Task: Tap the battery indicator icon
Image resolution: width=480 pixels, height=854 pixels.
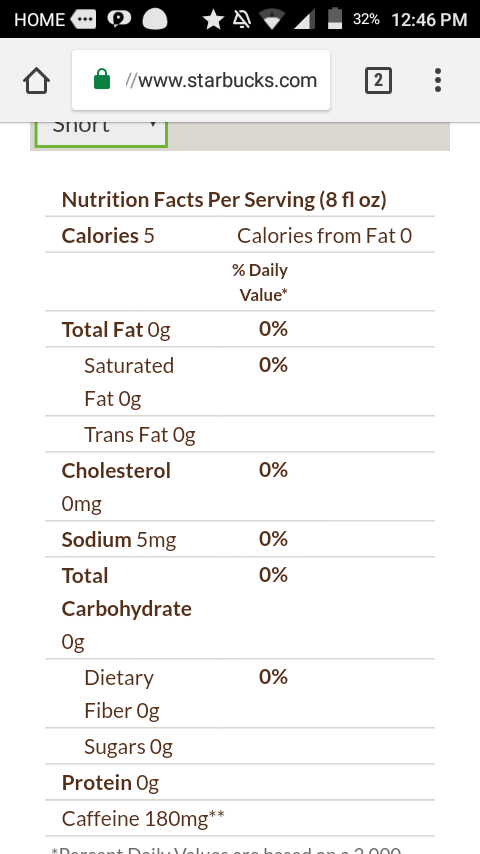Action: (335, 19)
